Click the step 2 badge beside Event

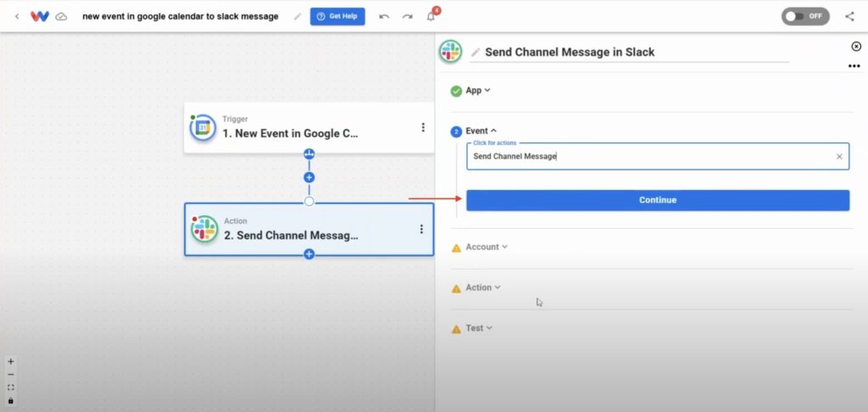456,131
